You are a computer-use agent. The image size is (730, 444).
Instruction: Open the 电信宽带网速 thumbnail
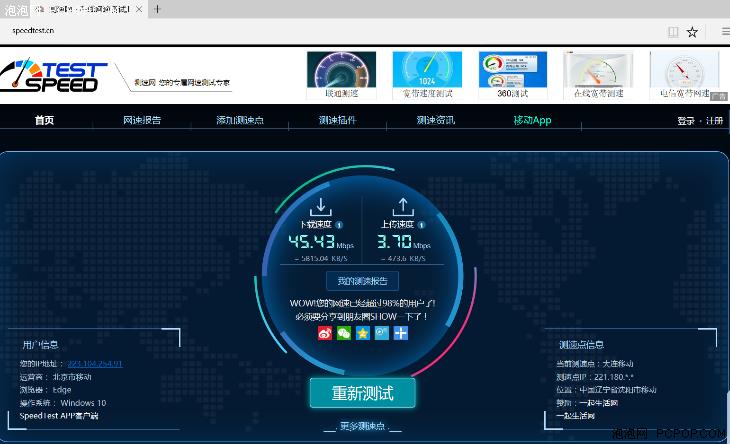click(684, 74)
